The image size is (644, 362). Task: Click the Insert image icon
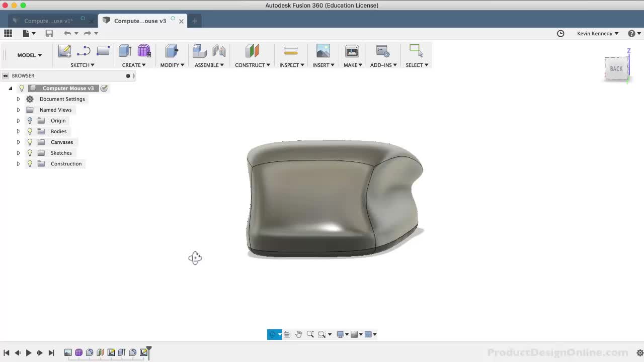(323, 51)
